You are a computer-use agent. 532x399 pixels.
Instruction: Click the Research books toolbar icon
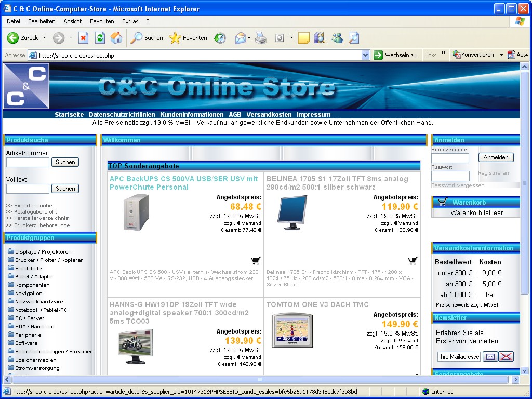pyautogui.click(x=320, y=38)
